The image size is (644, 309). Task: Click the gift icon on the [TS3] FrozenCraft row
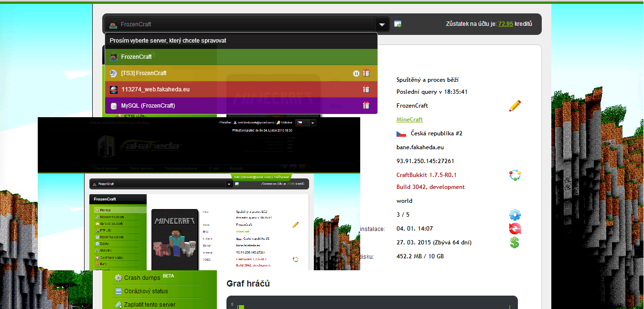coord(366,73)
